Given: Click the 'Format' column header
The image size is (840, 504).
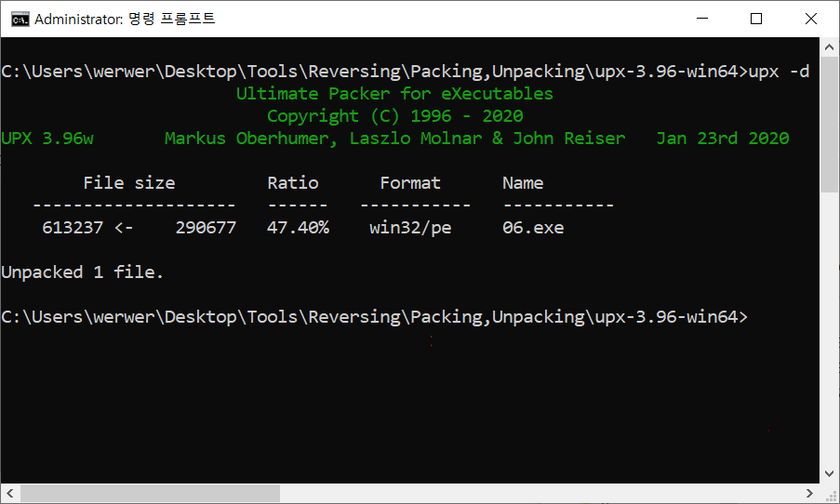Looking at the screenshot, I should tap(410, 183).
